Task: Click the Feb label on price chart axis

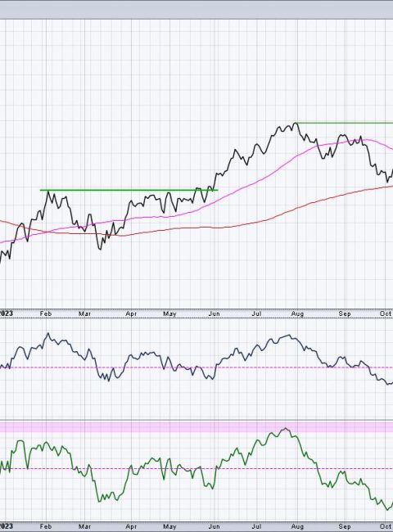Action: click(46, 313)
